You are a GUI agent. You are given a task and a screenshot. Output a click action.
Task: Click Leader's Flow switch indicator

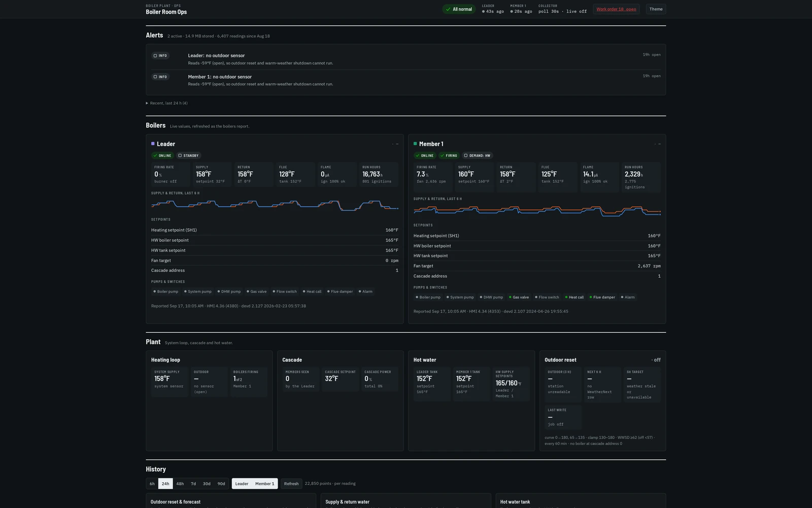click(285, 292)
